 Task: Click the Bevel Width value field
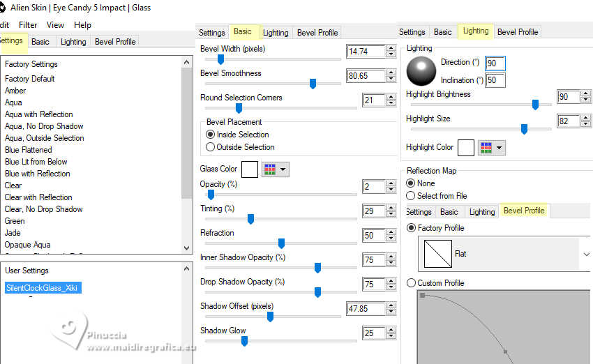(x=366, y=52)
